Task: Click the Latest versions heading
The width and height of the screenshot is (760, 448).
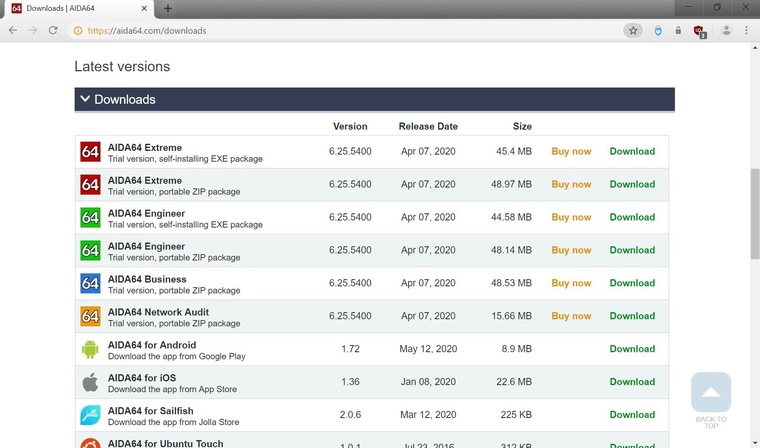Action: point(122,66)
